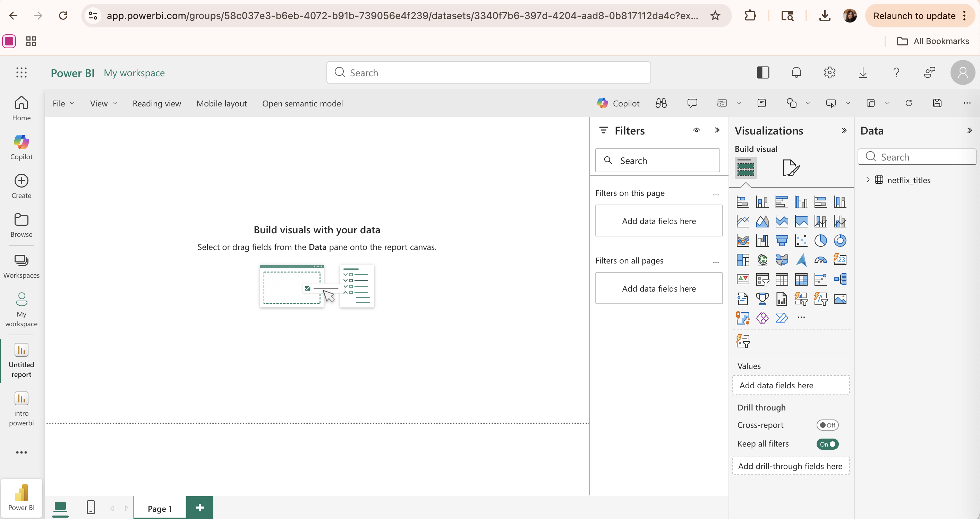Click Open semantic model
The image size is (980, 519).
(302, 103)
